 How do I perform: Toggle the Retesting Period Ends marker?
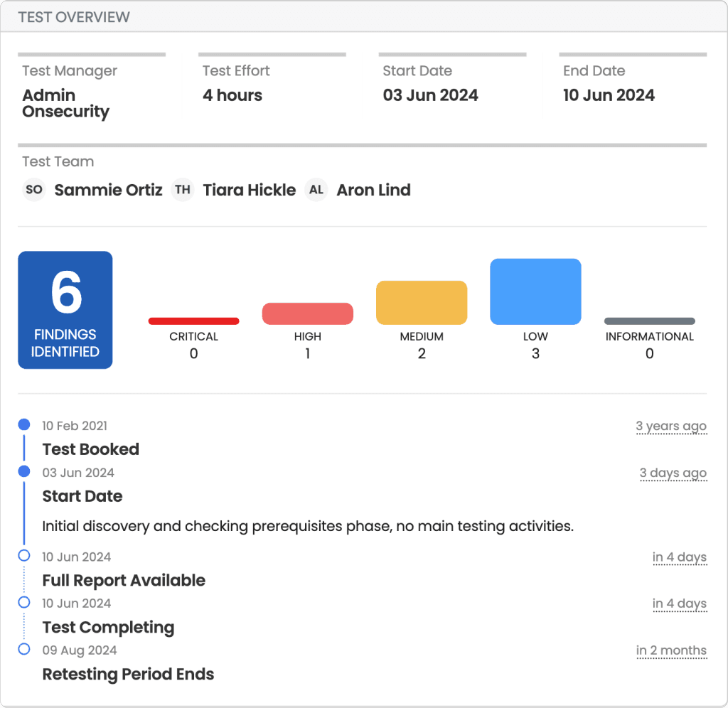point(24,649)
